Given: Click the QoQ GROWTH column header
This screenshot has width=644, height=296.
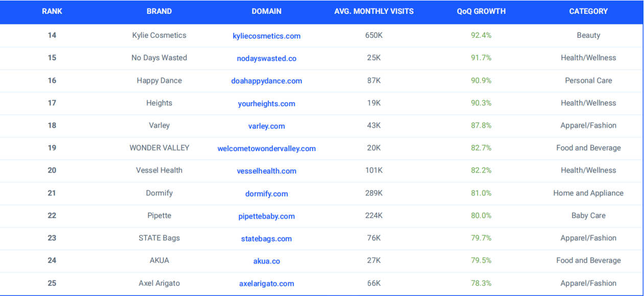Looking at the screenshot, I should point(481,11).
